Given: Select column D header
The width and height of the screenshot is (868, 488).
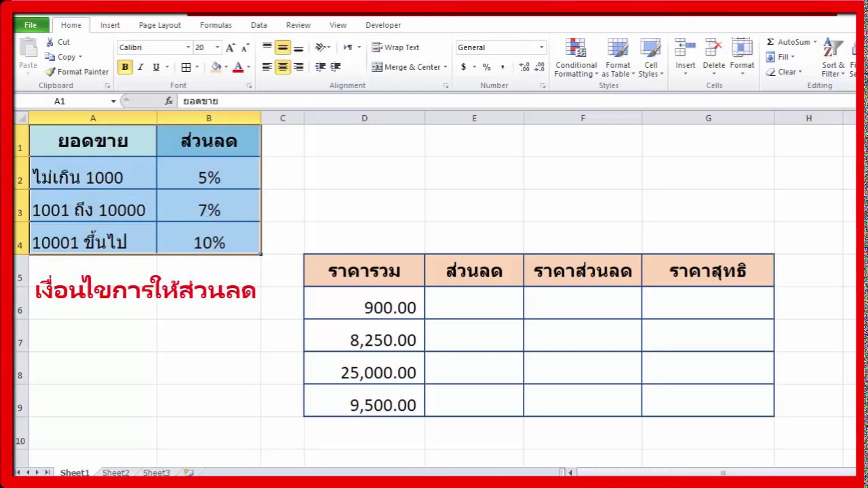Looking at the screenshot, I should (x=364, y=118).
